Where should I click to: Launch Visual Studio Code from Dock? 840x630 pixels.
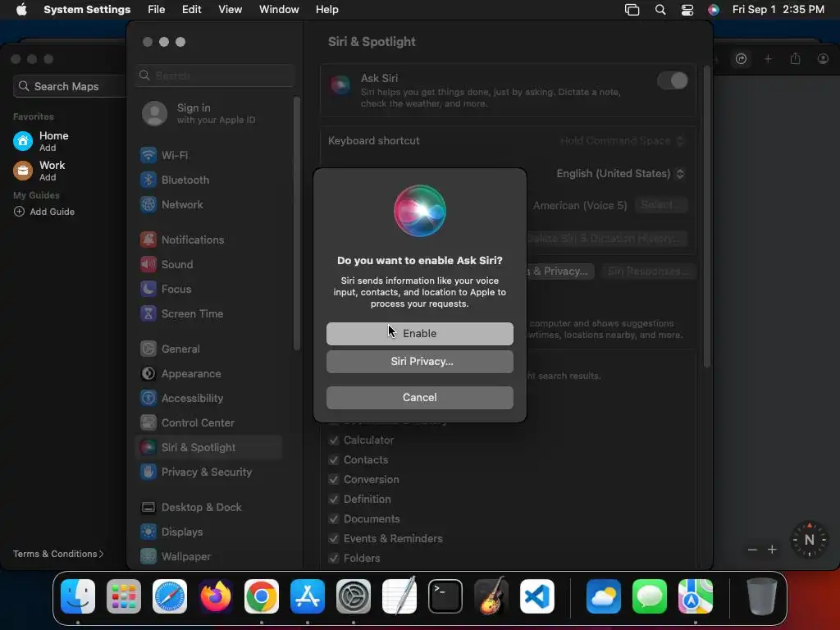pyautogui.click(x=537, y=596)
